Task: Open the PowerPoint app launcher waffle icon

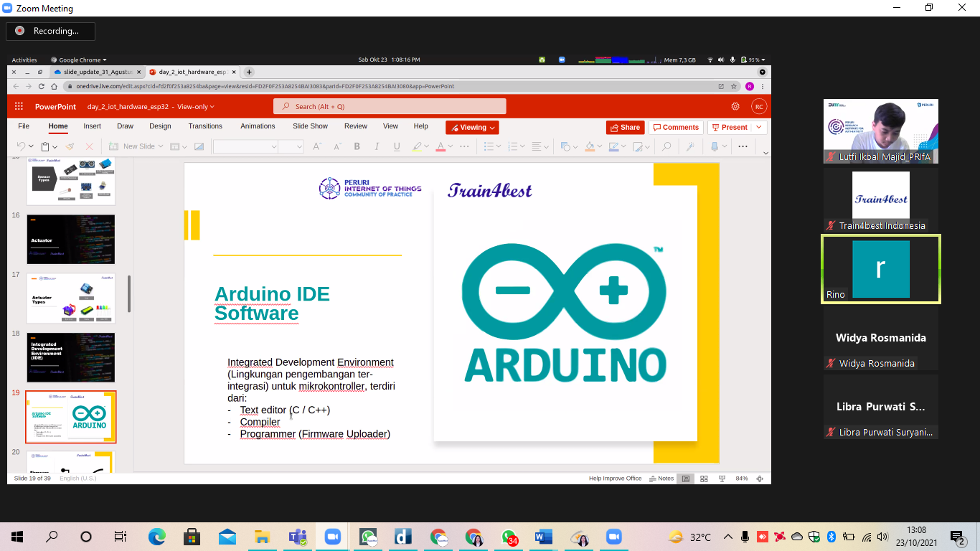Action: [x=19, y=106]
